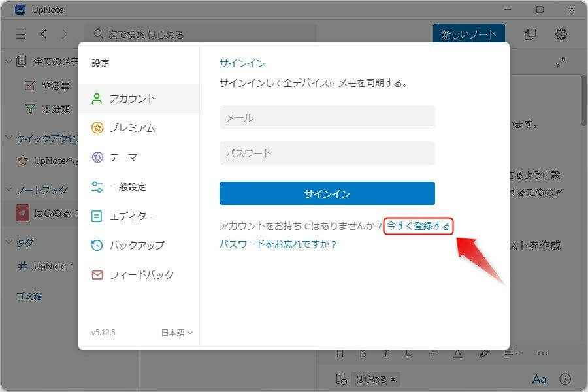Image resolution: width=588 pixels, height=392 pixels.
Task: Expand the note to full screen icon
Action: (x=561, y=62)
